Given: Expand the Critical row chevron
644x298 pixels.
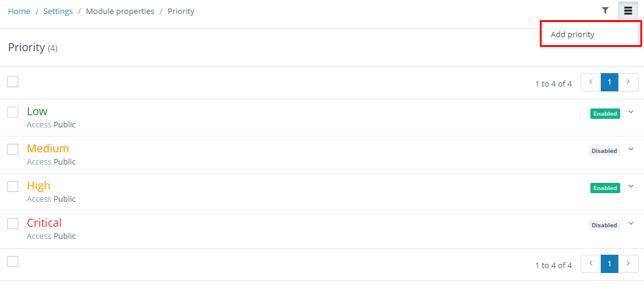Looking at the screenshot, I should [631, 223].
